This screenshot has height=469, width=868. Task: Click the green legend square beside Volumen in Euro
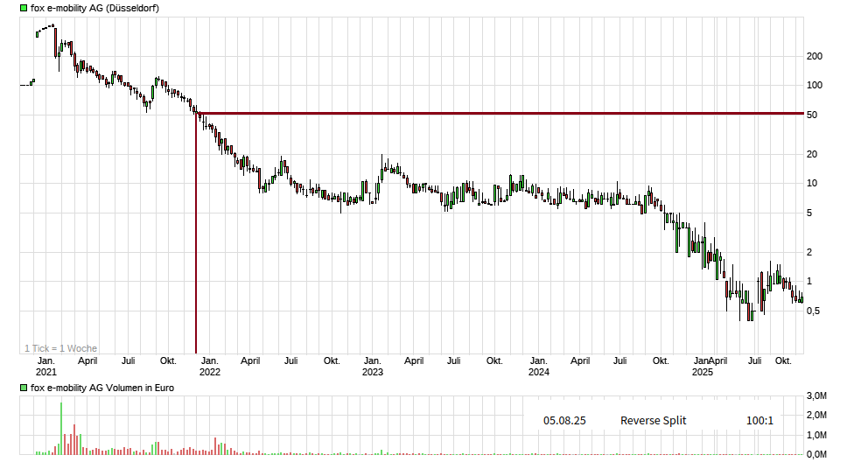[24, 388]
